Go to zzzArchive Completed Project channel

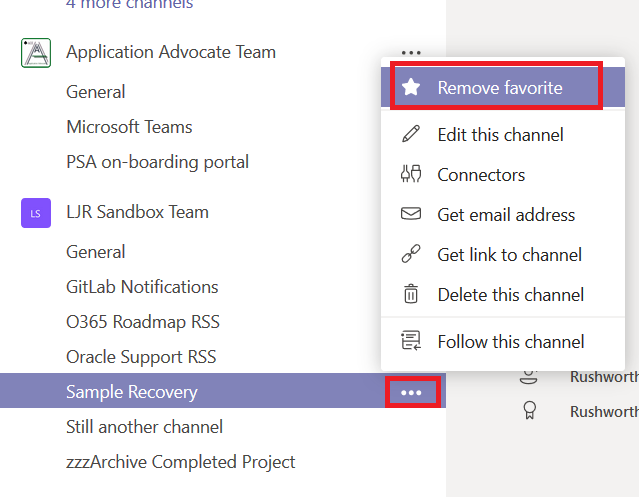180,462
